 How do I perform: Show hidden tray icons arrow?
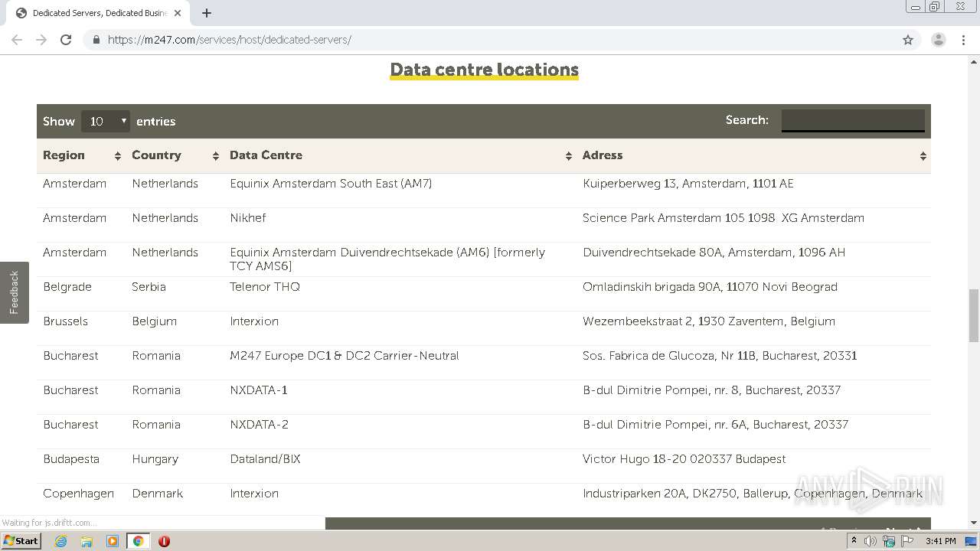pos(854,541)
